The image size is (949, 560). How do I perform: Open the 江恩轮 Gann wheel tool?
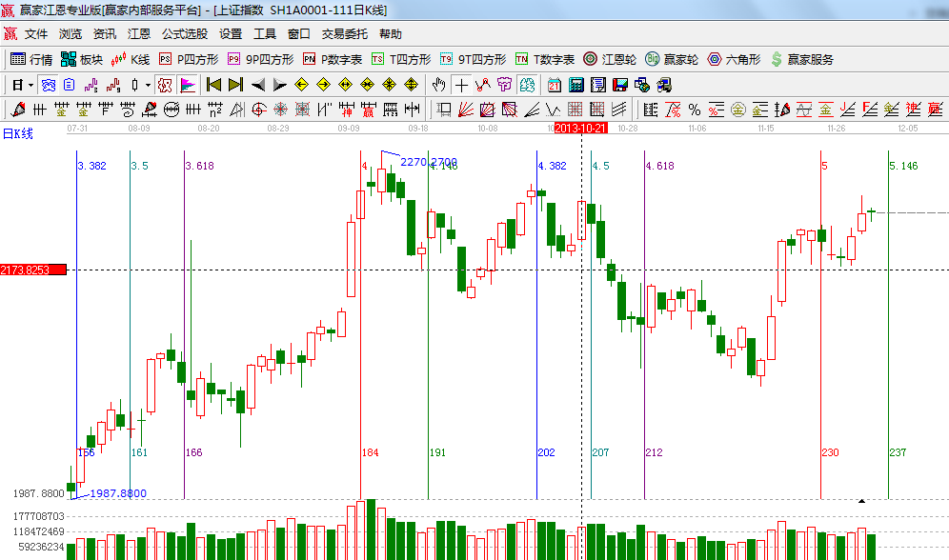point(610,59)
